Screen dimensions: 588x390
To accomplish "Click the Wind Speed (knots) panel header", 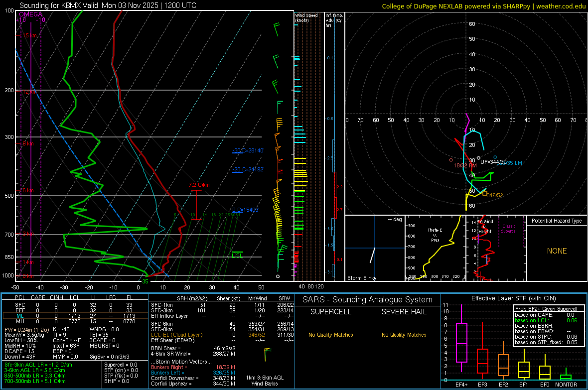I will coord(306,17).
